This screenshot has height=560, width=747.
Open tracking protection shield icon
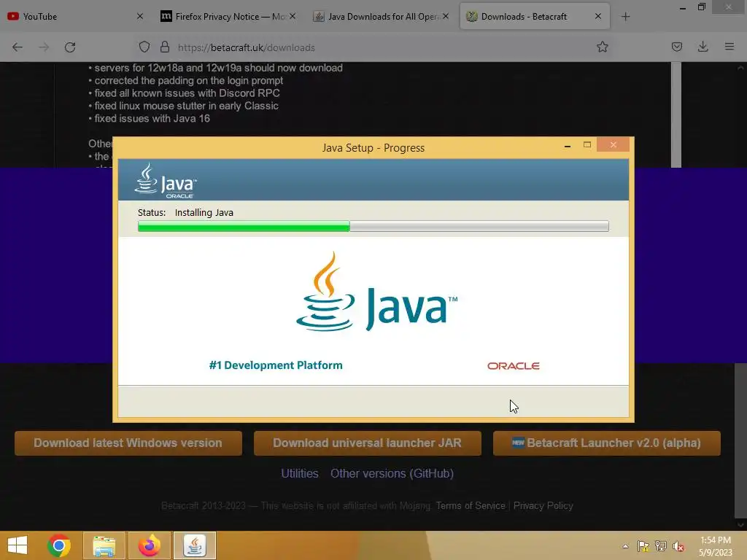click(x=144, y=47)
